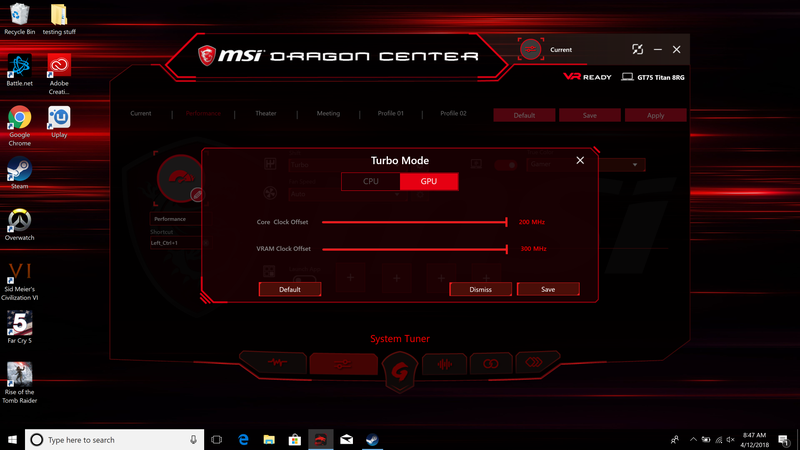This screenshot has width=800, height=450.
Task: Open Task View from the taskbar
Action: coord(216,440)
